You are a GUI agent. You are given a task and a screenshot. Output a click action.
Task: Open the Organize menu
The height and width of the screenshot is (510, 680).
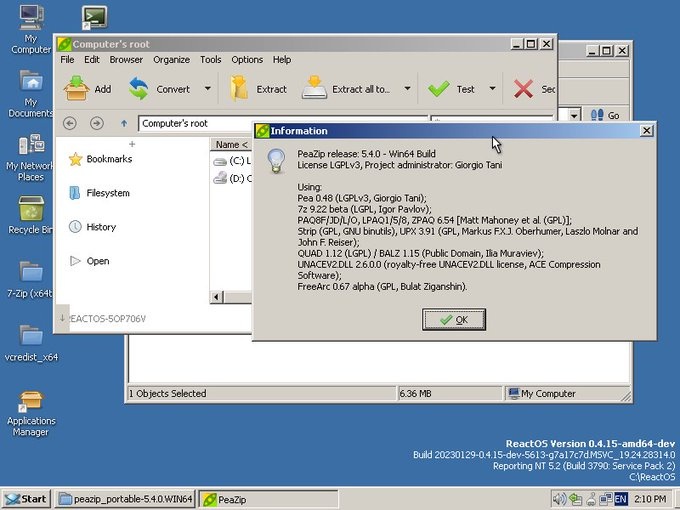point(171,59)
